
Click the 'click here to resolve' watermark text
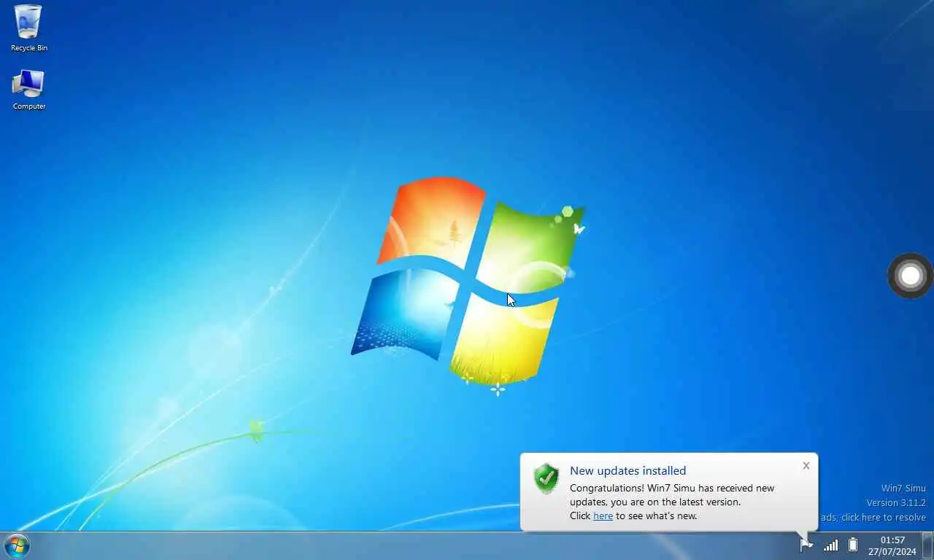(x=883, y=517)
